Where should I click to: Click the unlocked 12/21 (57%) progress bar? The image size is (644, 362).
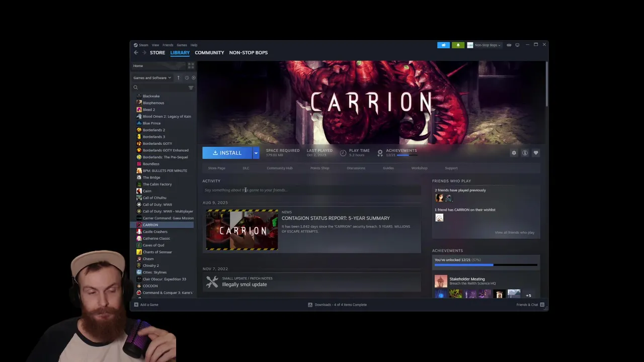coord(486,265)
